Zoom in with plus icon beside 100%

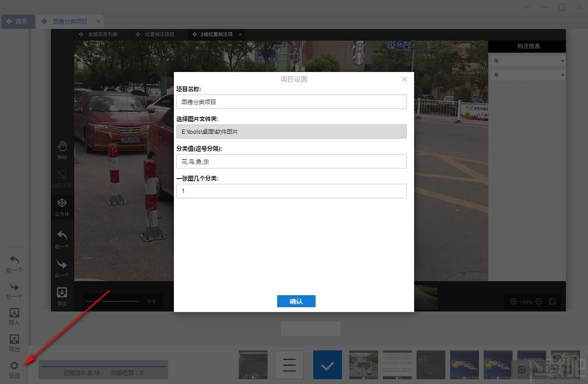pos(513,301)
